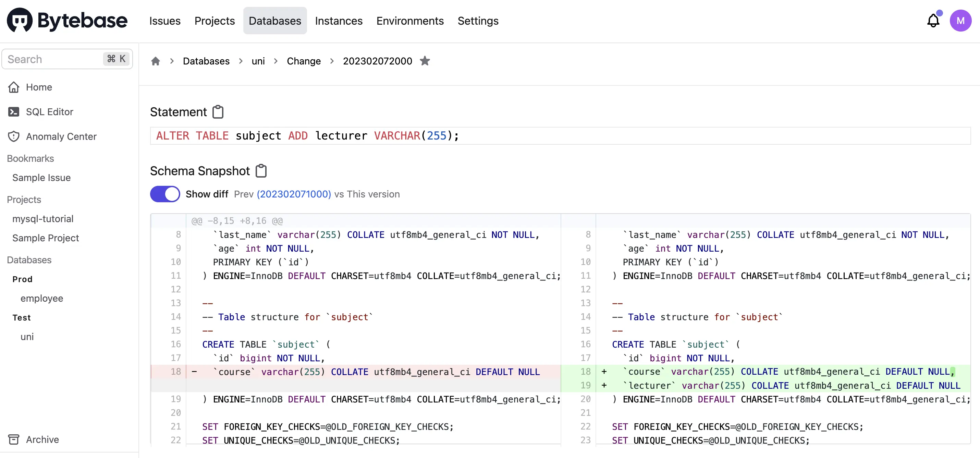Open previous version 202302071000 link
The image size is (980, 458).
[294, 194]
